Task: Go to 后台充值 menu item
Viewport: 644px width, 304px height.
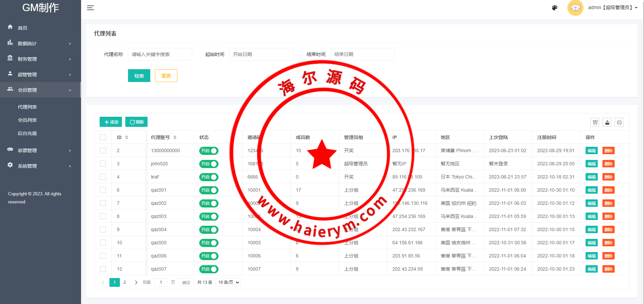Action: coord(27,133)
